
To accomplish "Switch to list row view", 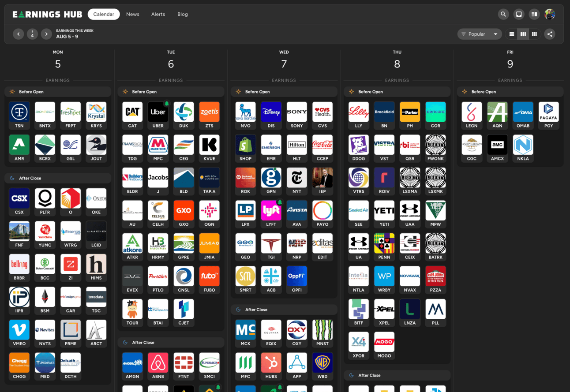I will [x=512, y=34].
